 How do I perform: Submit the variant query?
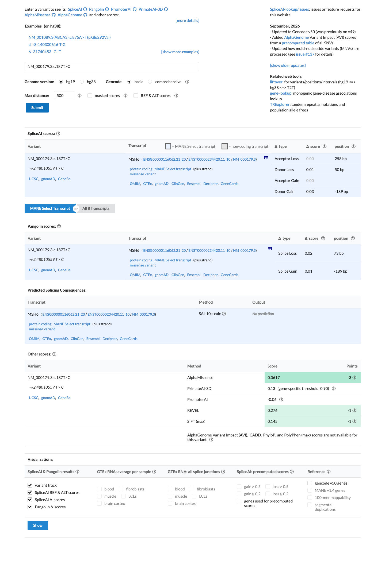(x=37, y=108)
